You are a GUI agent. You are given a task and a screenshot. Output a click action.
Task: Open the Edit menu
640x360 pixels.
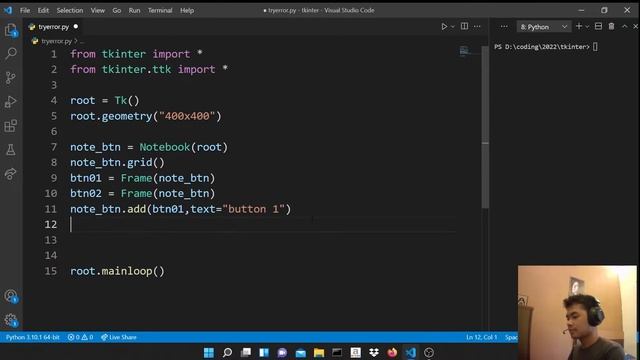(43, 10)
